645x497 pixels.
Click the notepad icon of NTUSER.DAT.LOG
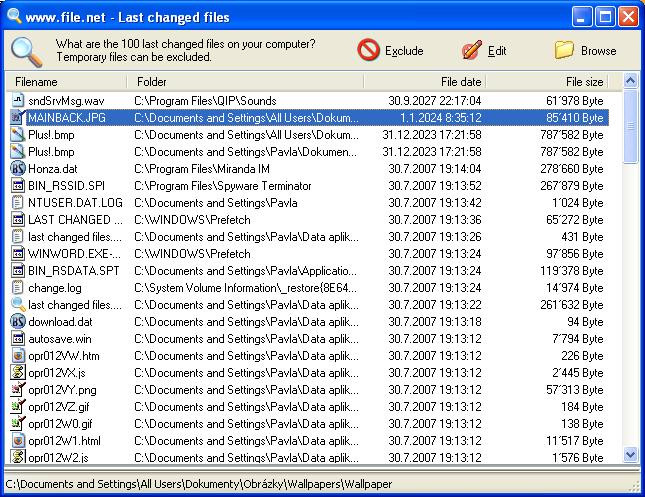18,202
